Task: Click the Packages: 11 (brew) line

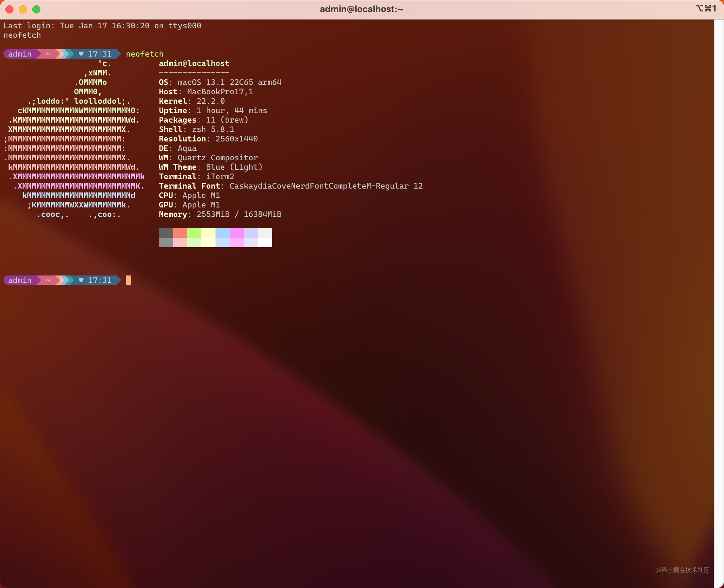Action: click(x=203, y=120)
